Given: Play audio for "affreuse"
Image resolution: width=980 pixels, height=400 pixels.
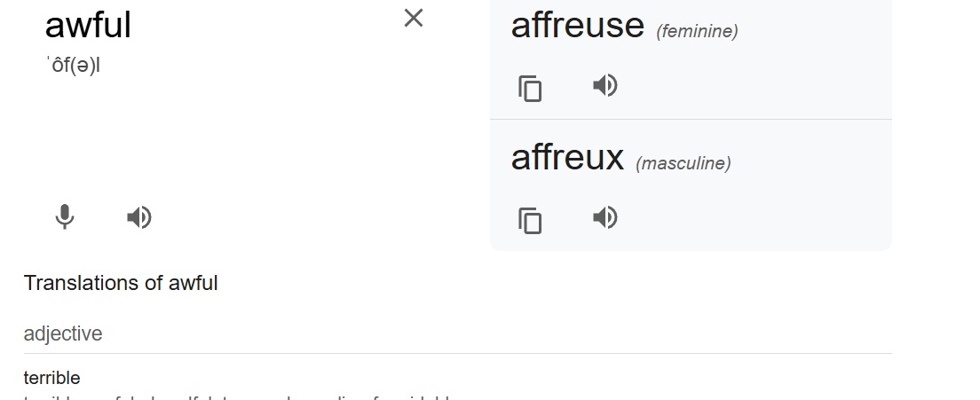Looking at the screenshot, I should coord(605,86).
